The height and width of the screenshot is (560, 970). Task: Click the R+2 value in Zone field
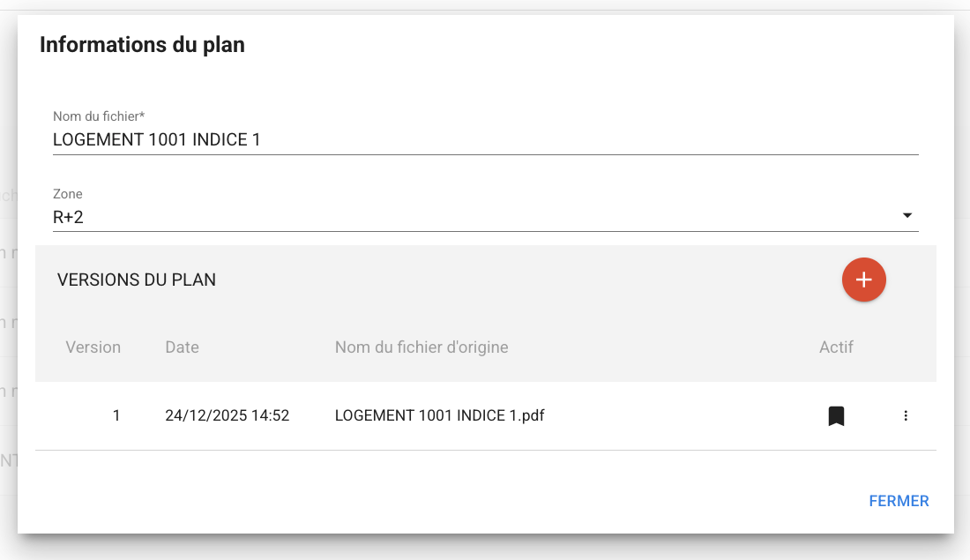[x=69, y=217]
